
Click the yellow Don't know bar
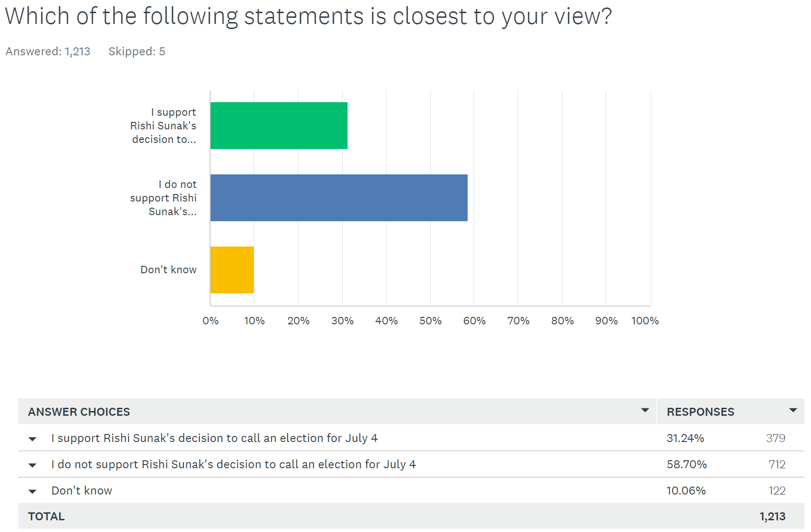point(232,270)
